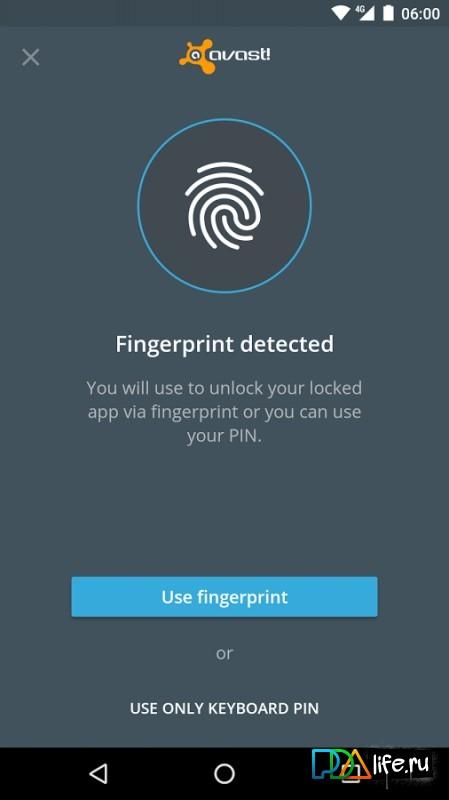The width and height of the screenshot is (449, 800).
Task: Select the 'Fingerprint detected' heading
Action: click(224, 344)
